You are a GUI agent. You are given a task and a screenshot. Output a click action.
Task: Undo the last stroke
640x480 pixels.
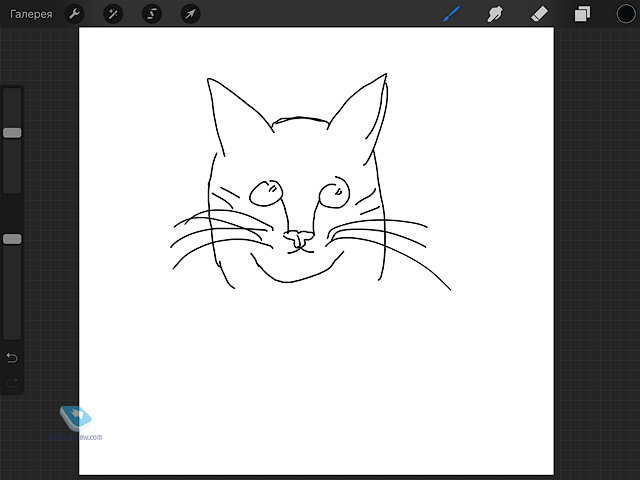[x=12, y=358]
